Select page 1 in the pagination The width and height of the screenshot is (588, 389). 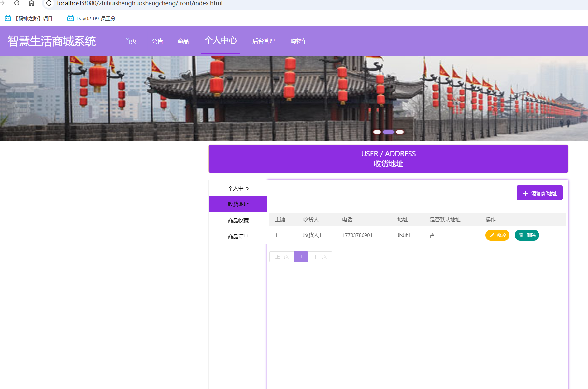pos(301,257)
